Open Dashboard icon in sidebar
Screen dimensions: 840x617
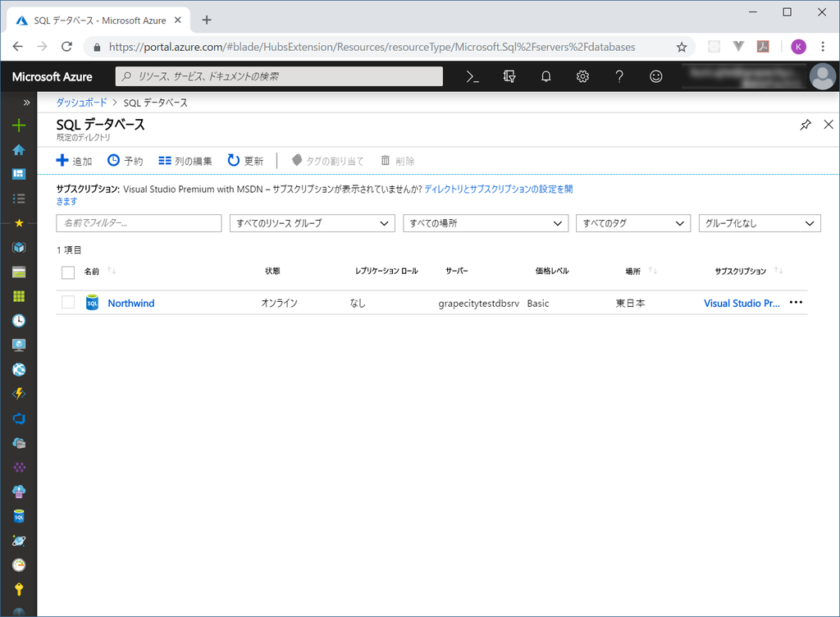click(x=19, y=174)
